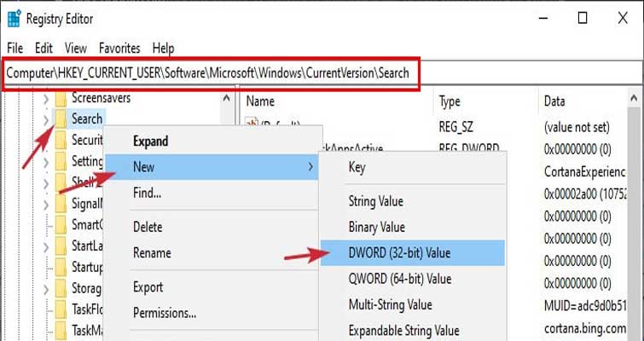Click the Storag key folder icon
Viewport: 644px width, 341px height.
pyautogui.click(x=61, y=287)
